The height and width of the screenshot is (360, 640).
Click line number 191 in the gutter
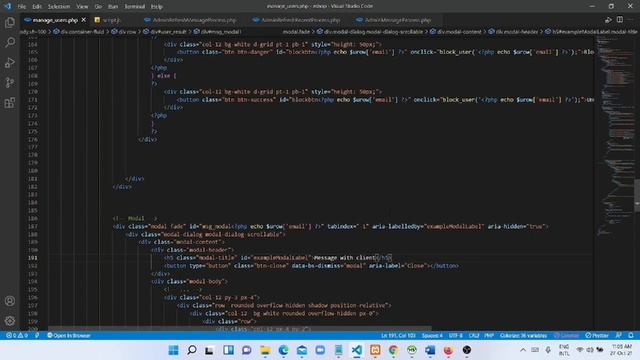33,258
